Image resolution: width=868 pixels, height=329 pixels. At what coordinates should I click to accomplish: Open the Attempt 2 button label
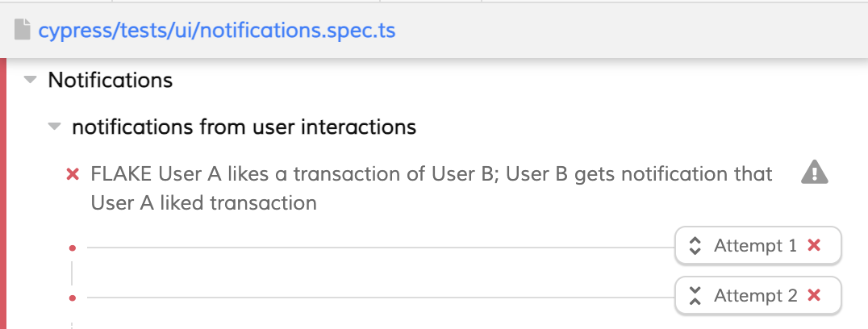756,296
